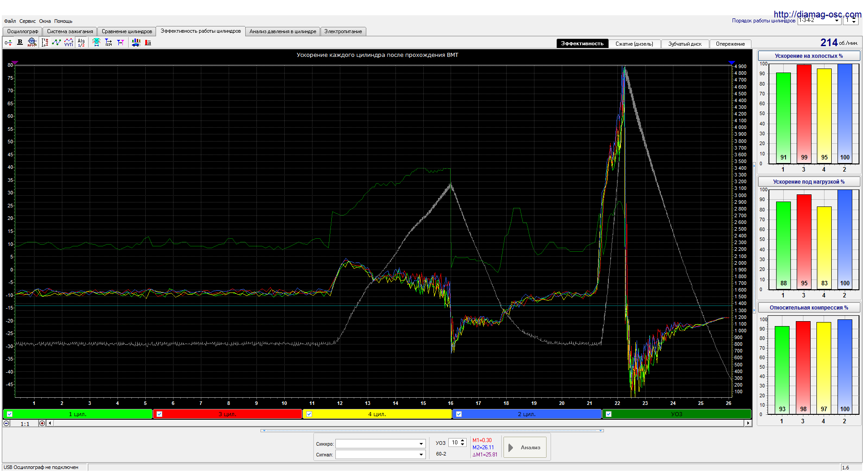Click the 214 об./мин. RPM readout
Image resolution: width=868 pixels, height=473 pixels.
coord(839,43)
